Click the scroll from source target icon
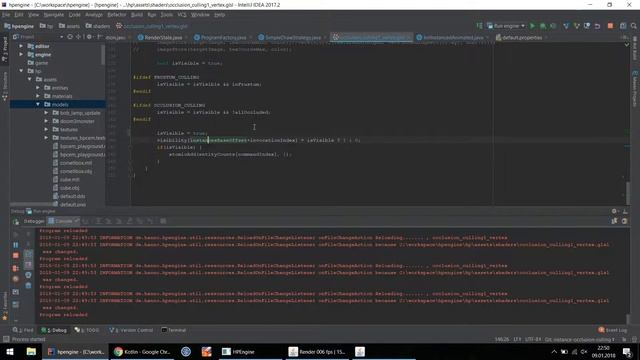This screenshot has width=640, height=360. [70, 37]
